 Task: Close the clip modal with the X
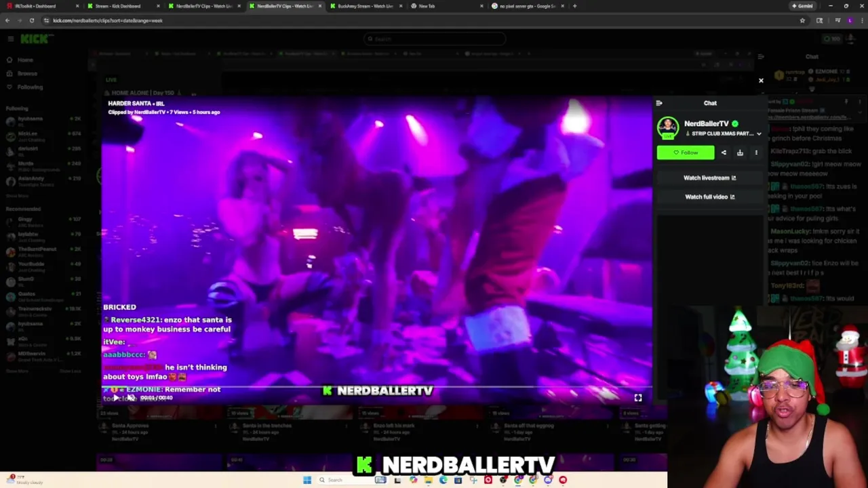761,81
